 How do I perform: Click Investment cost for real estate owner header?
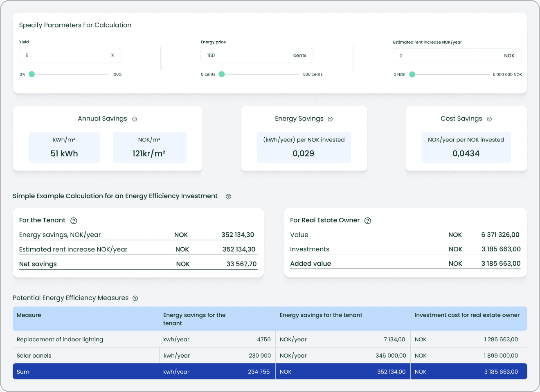[467, 315]
